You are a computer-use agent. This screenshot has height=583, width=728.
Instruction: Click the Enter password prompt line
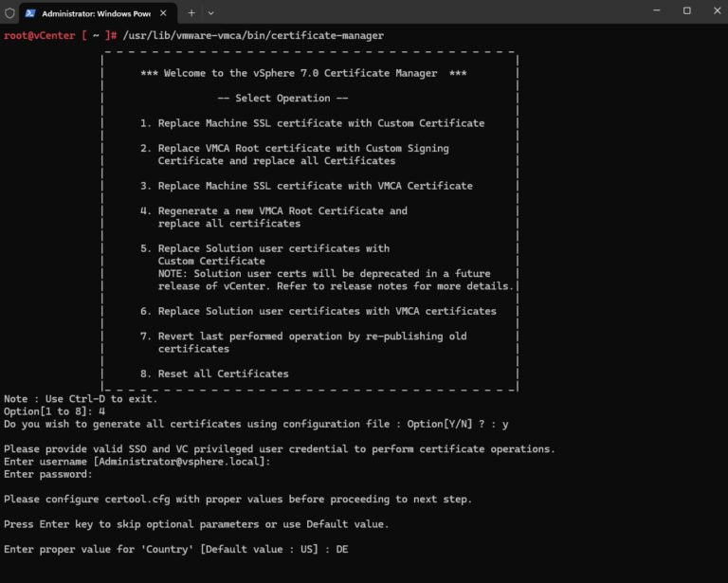[48, 474]
